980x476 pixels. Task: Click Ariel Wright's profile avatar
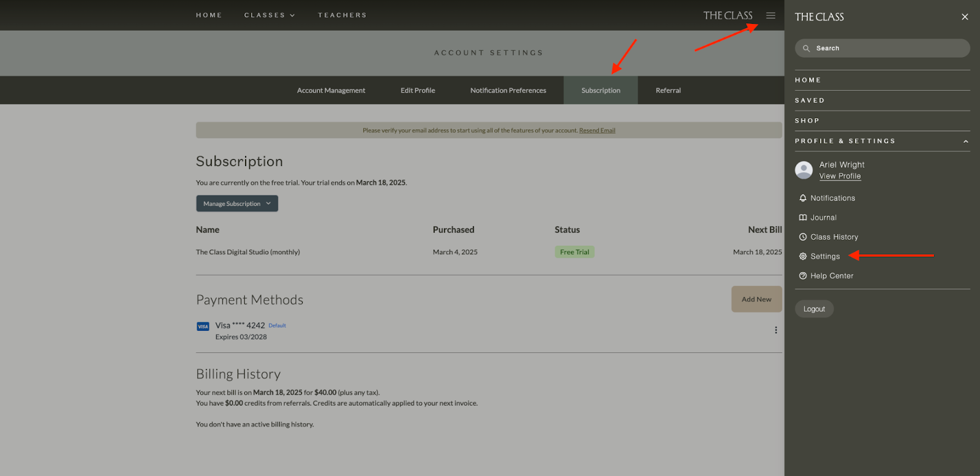(x=804, y=170)
